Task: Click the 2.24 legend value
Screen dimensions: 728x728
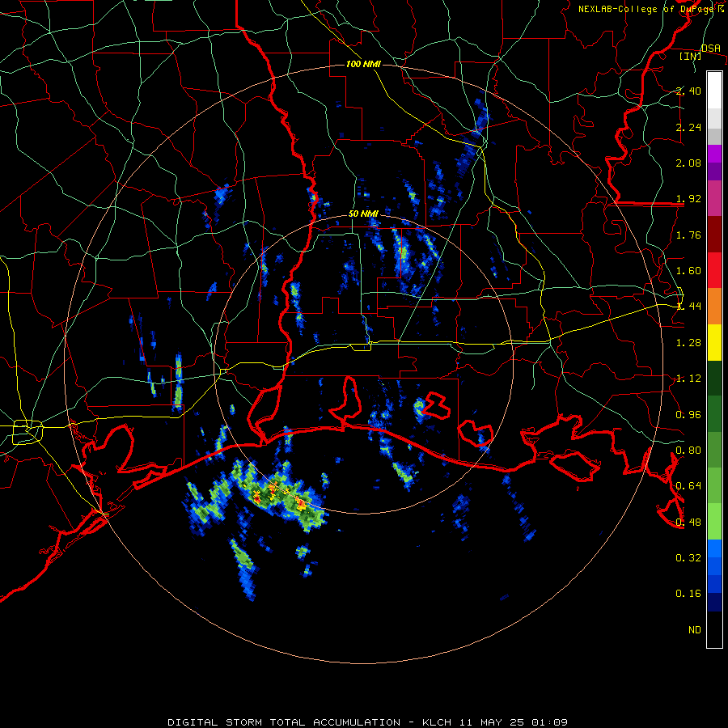Action: click(x=688, y=127)
